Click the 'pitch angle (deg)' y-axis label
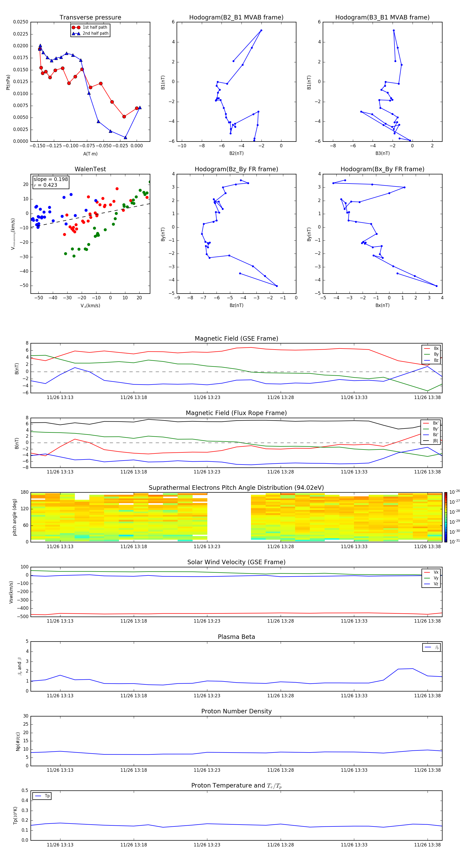Viewport: 473px width, 868px height. [14, 517]
